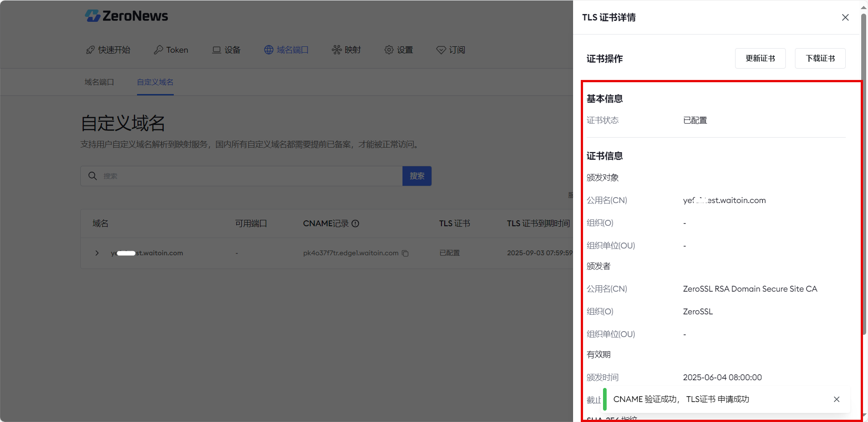868x422 pixels.
Task: Open the 订阅 navigation item
Action: point(451,50)
